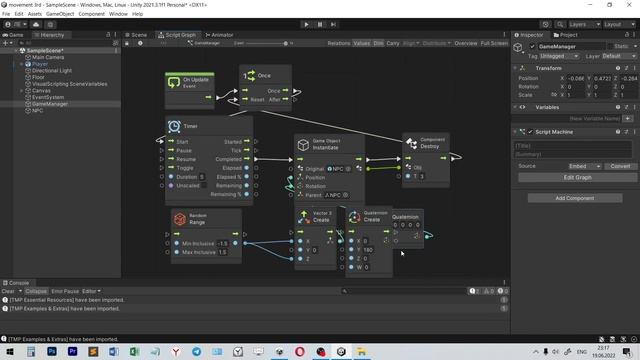Click the Pause playback button
The height and width of the screenshot is (360, 640).
click(320, 24)
